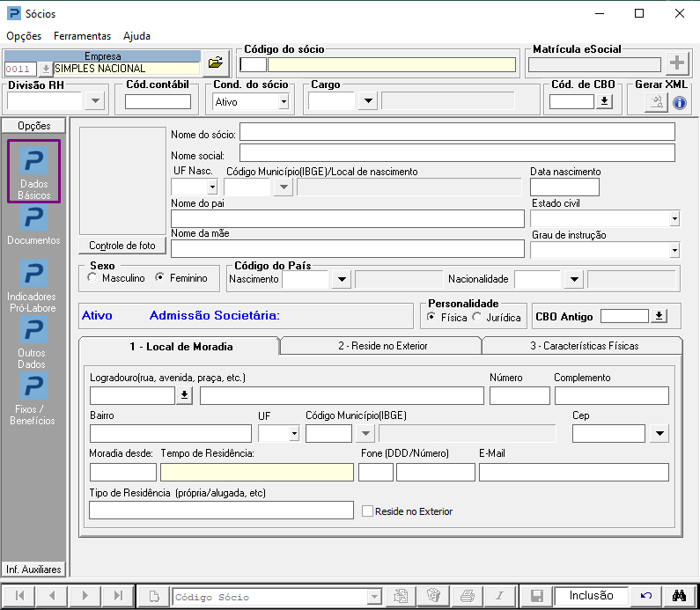The width and height of the screenshot is (700, 610).
Task: Go to the previous record arrow
Action: point(52,596)
